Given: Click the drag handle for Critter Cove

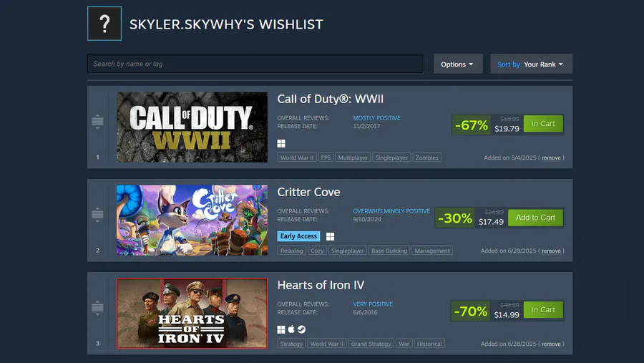Looking at the screenshot, I should coord(97,215).
